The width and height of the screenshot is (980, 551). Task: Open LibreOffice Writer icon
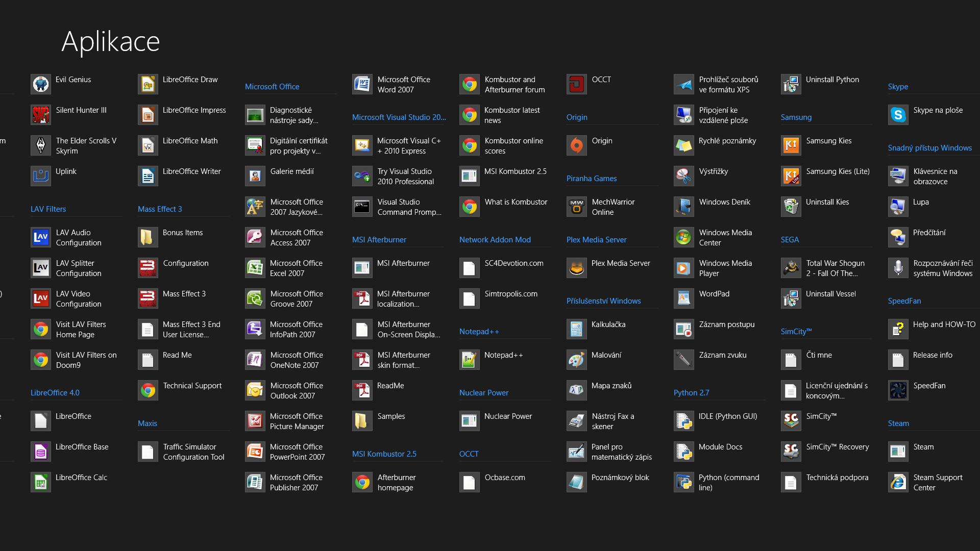148,176
